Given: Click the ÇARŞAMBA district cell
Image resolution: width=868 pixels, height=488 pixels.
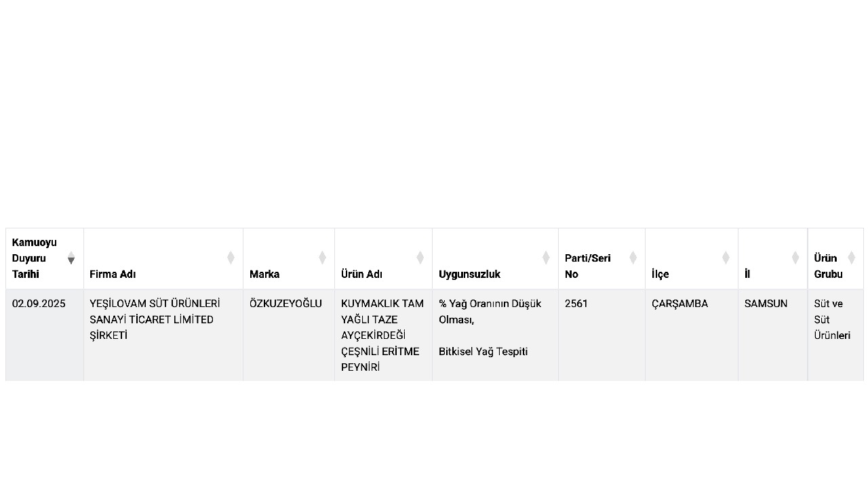Looking at the screenshot, I should click(x=679, y=304).
